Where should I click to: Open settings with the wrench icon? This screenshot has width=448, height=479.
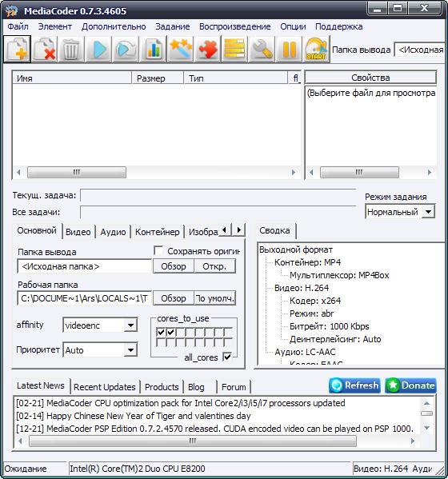[262, 50]
